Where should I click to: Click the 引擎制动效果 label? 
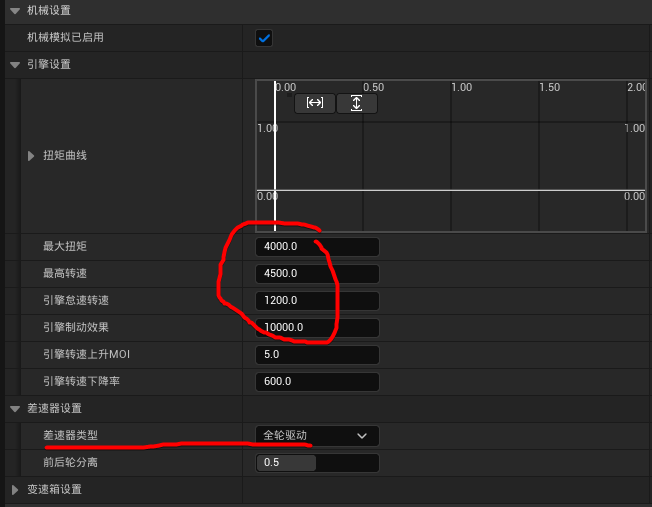tap(76, 327)
